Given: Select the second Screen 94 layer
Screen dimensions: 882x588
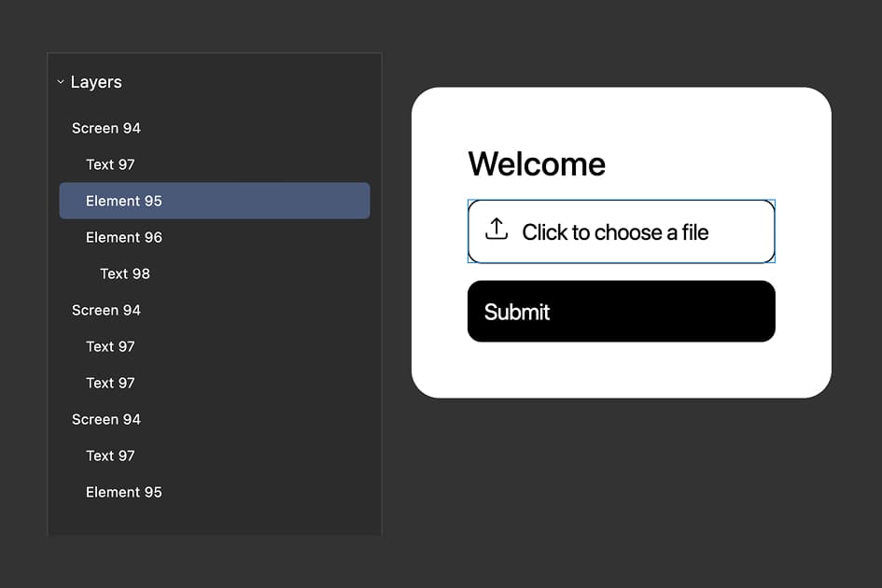Looking at the screenshot, I should pos(105,310).
